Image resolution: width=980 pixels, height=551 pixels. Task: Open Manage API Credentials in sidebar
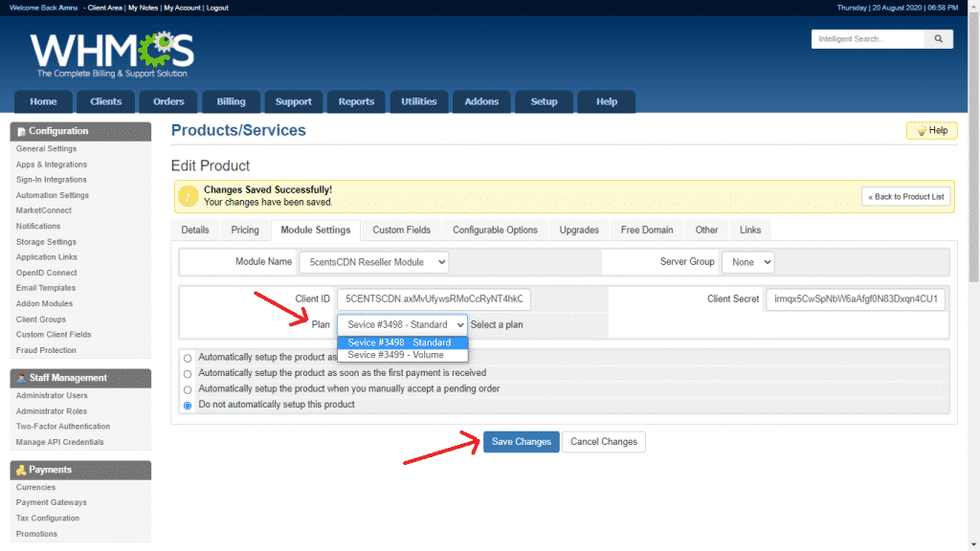60,442
